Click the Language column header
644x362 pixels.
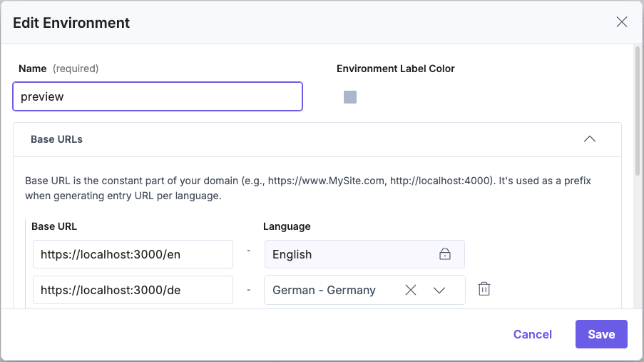[x=287, y=226]
